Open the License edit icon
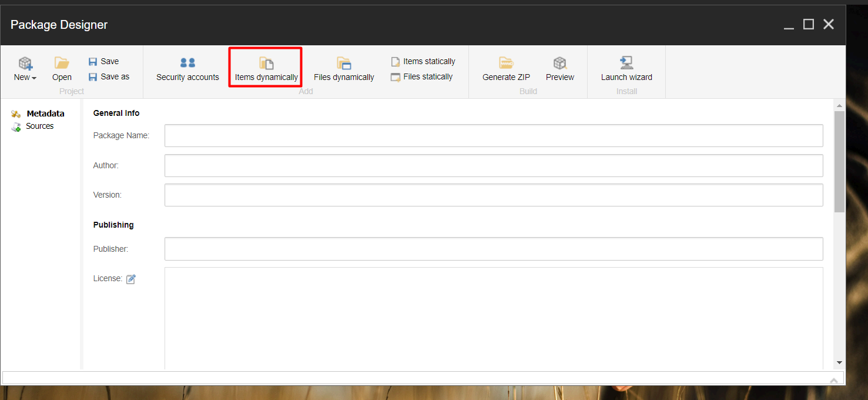The image size is (868, 400). coord(131,279)
